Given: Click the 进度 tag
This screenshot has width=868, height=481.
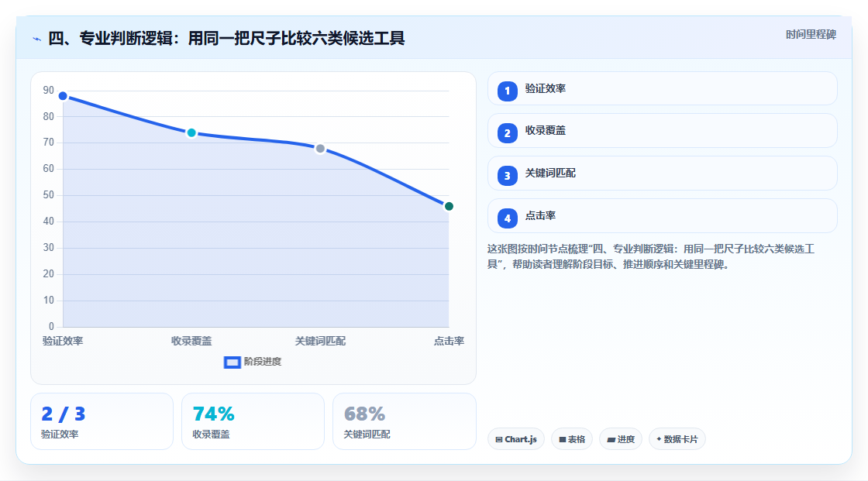Looking at the screenshot, I should 621,439.
